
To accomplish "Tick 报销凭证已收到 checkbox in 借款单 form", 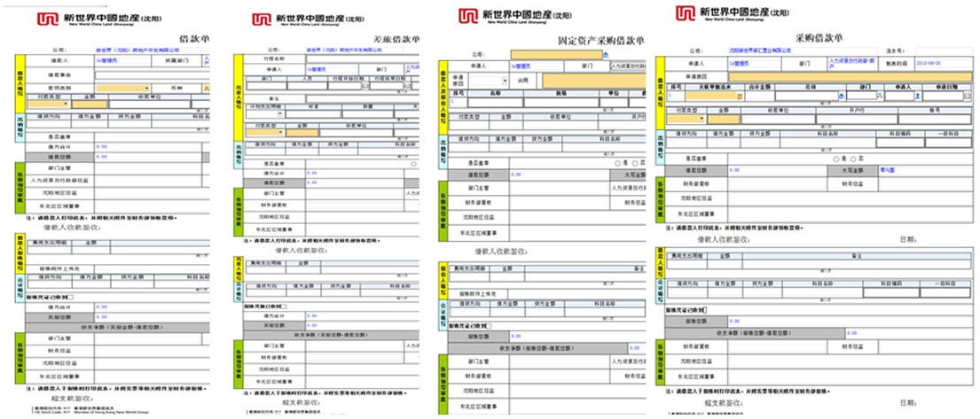I will [70, 298].
